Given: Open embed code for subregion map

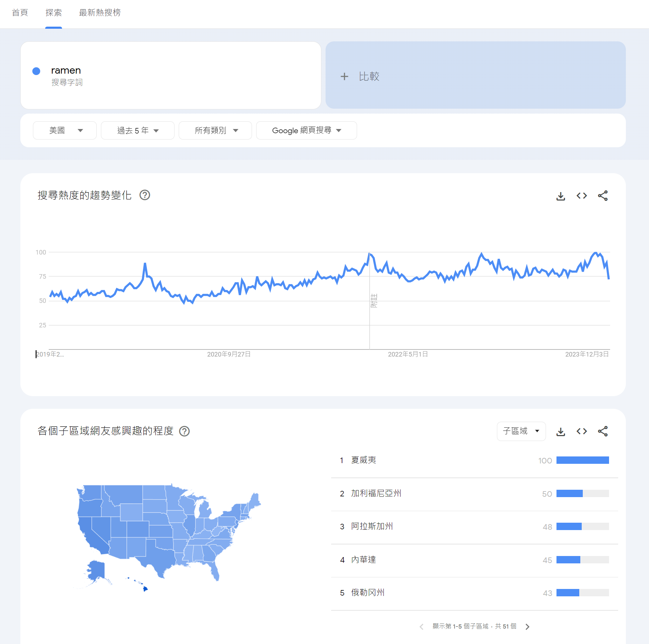Looking at the screenshot, I should pyautogui.click(x=582, y=432).
